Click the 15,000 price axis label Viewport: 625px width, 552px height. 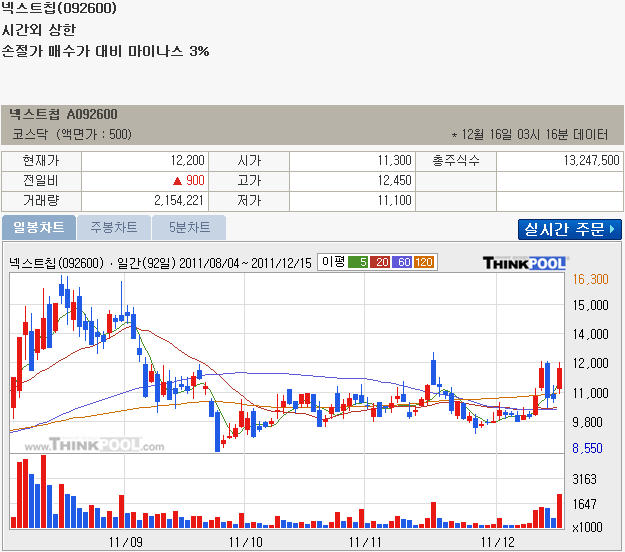590,305
